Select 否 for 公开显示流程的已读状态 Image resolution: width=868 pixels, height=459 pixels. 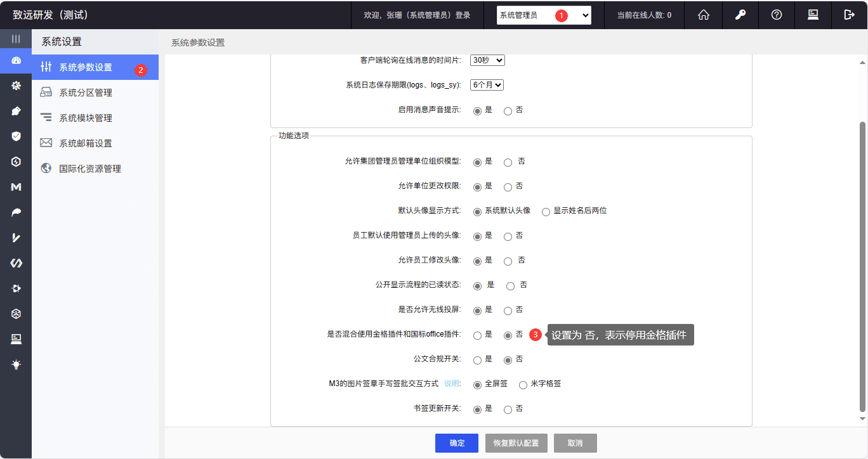click(510, 286)
